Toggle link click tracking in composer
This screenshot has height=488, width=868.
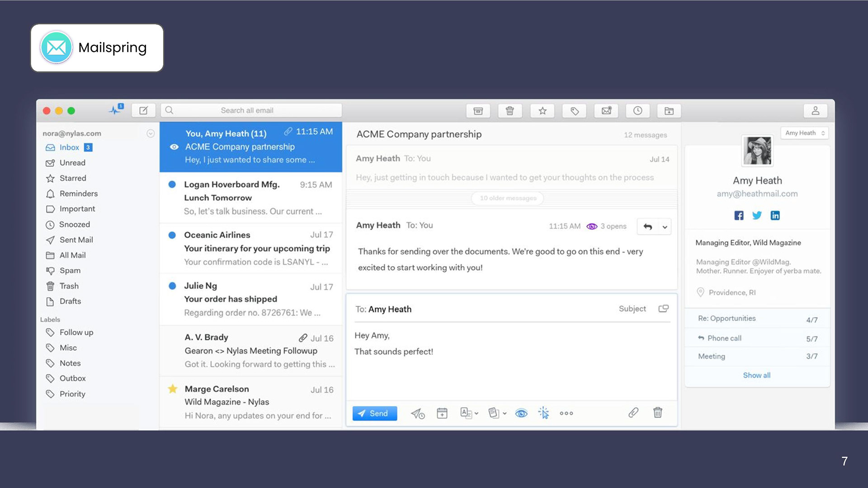(543, 413)
